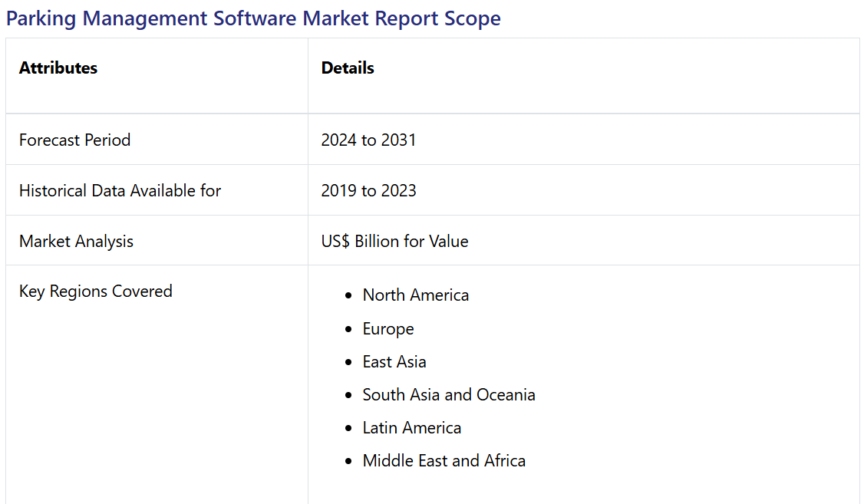Screen dimensions: 864x504
Task: Click the 2024 to 2031 value
Action: (368, 140)
